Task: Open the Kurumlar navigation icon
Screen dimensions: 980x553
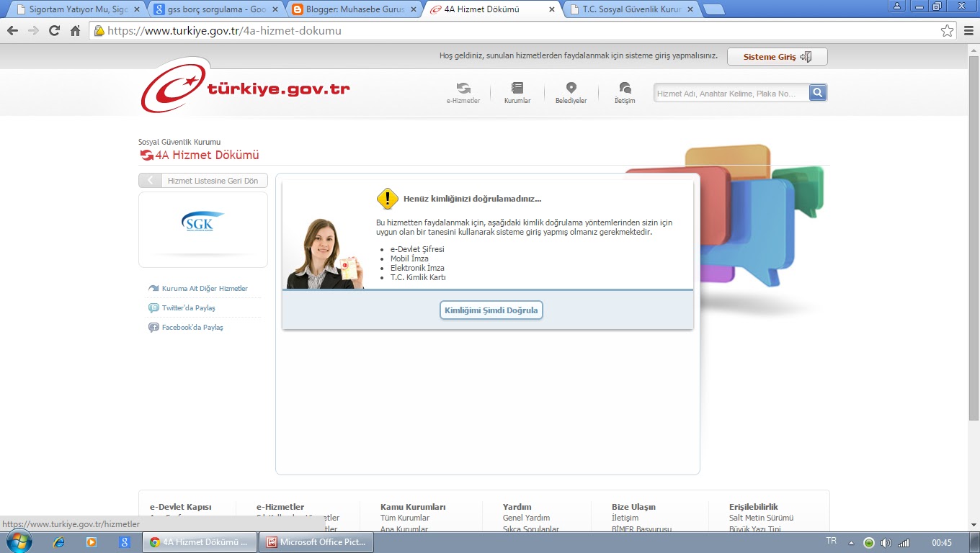Action: (x=517, y=92)
